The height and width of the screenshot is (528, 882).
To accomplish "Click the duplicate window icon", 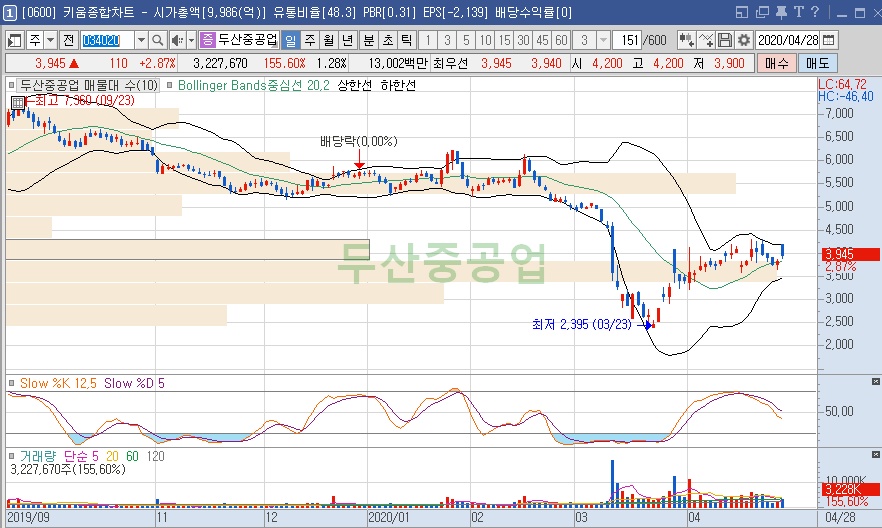I will coord(762,12).
